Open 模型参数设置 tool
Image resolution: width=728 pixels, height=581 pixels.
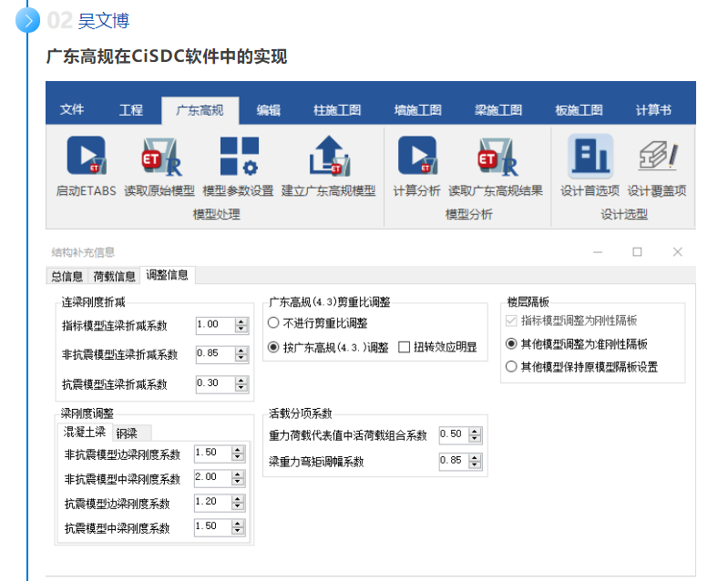(239, 157)
